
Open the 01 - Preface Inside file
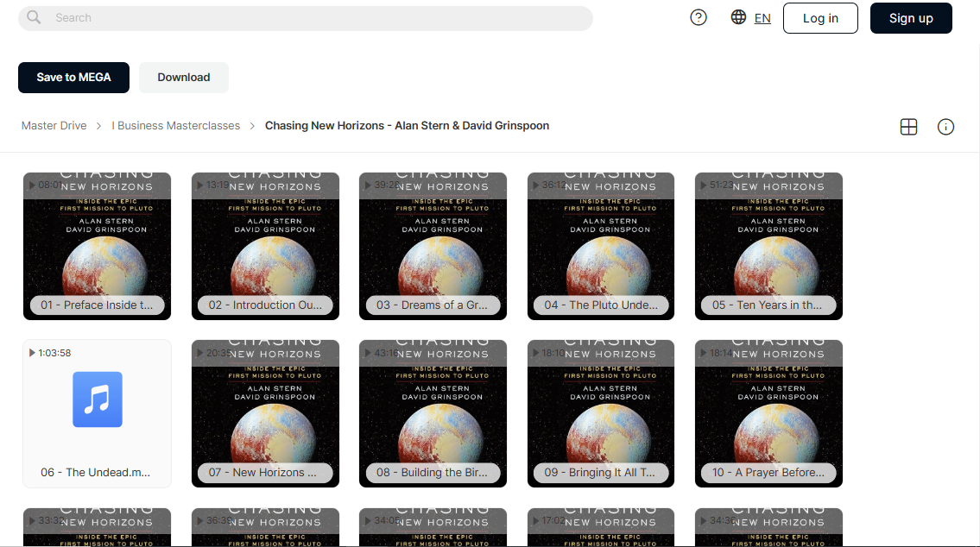tap(97, 246)
